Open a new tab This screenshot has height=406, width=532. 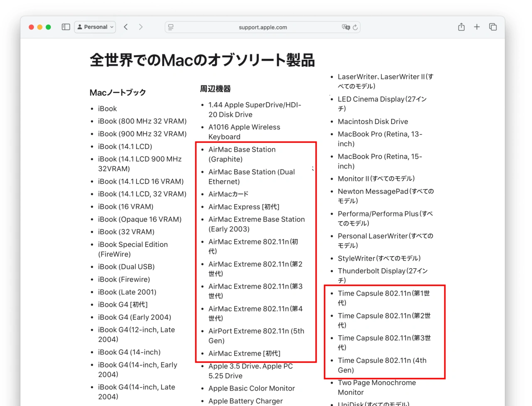point(477,27)
